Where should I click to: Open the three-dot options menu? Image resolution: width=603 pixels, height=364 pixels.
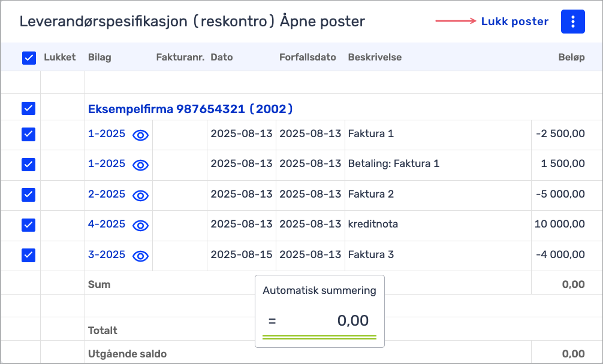572,22
